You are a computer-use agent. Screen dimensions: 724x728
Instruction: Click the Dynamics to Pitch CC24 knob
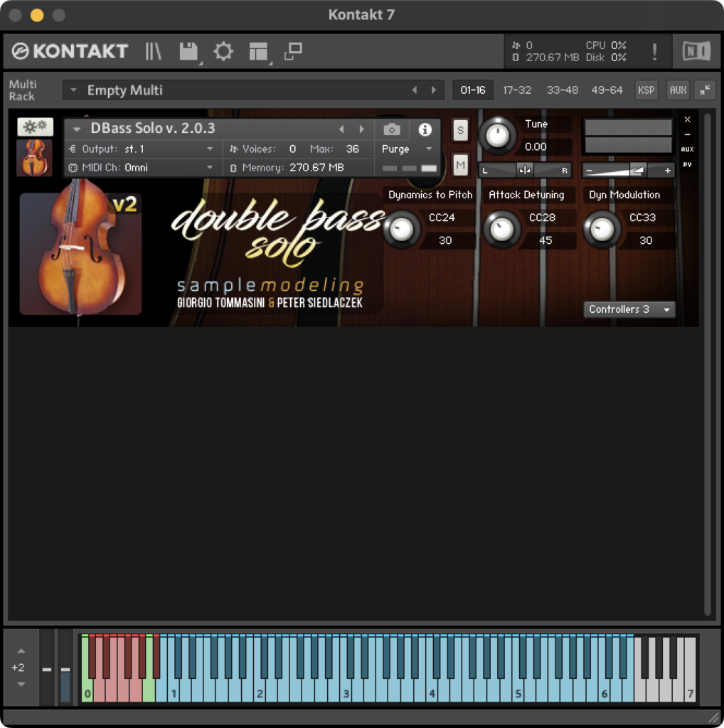coord(402,229)
